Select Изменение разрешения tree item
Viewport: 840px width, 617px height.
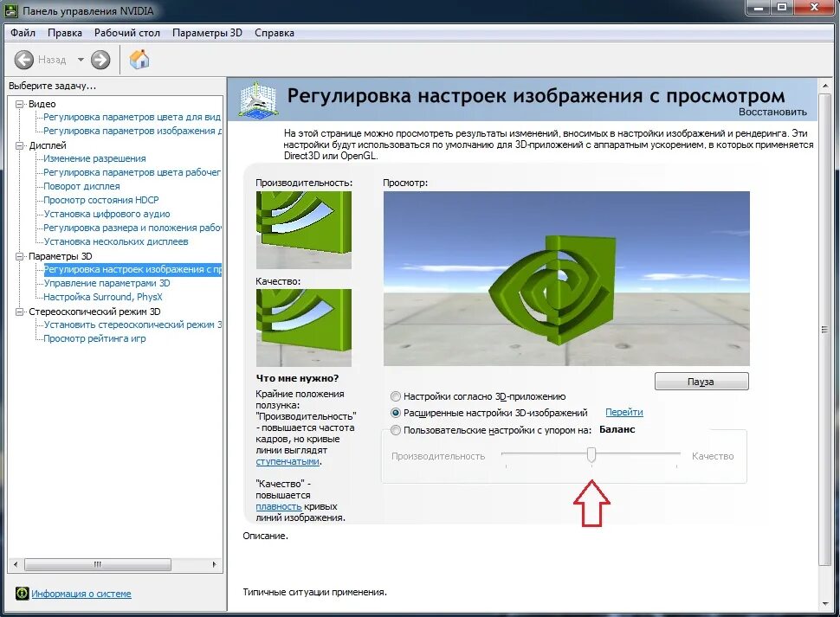coord(94,159)
